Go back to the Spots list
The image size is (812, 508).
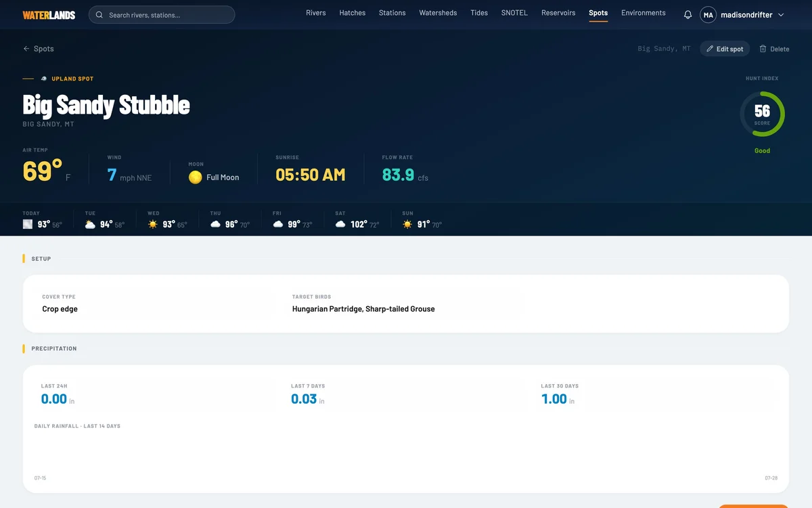click(x=39, y=49)
